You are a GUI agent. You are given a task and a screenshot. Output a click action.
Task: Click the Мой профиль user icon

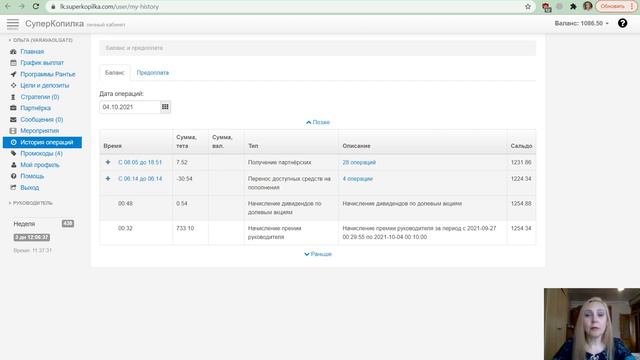(x=13, y=165)
